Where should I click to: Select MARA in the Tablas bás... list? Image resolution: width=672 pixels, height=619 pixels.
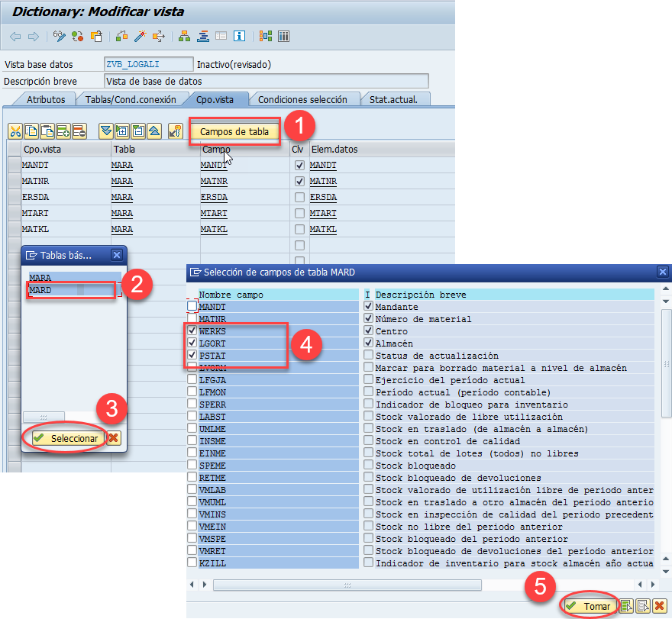(75, 278)
